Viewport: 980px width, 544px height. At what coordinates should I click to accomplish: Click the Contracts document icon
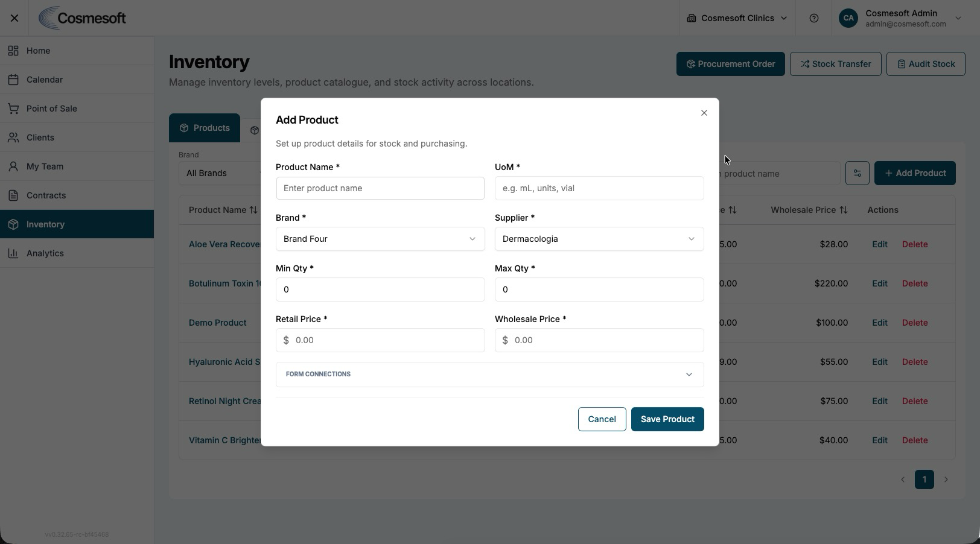[13, 195]
